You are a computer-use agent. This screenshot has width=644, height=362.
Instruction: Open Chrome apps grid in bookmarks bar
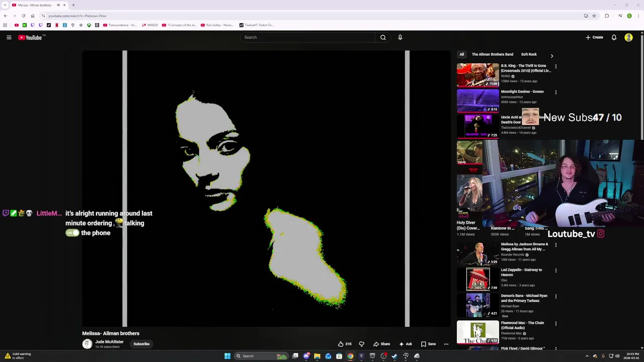click(5, 25)
